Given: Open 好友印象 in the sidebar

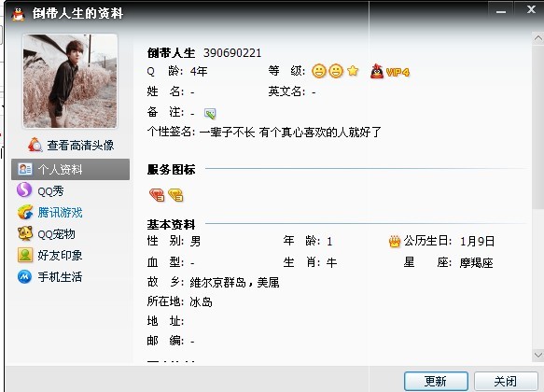Looking at the screenshot, I should (x=50, y=256).
